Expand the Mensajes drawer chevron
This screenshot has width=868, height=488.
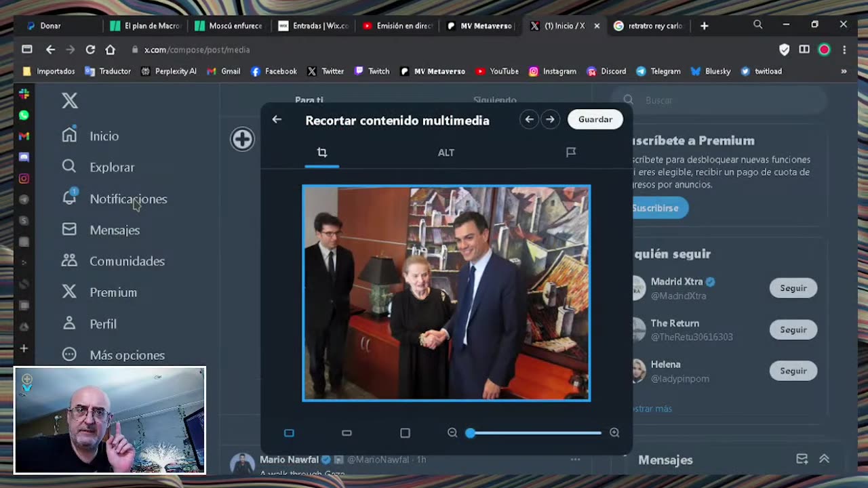[825, 459]
